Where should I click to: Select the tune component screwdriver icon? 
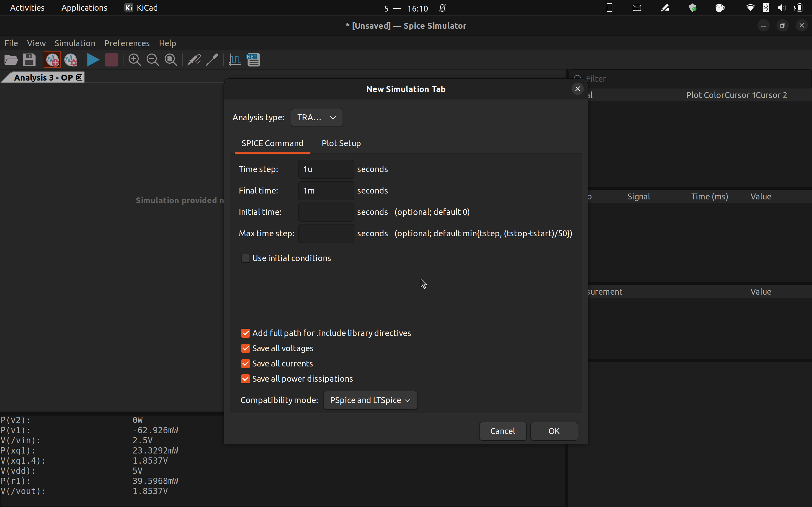(x=212, y=60)
